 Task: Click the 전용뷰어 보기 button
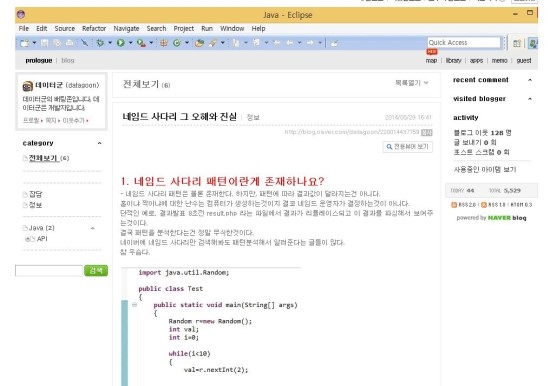coord(408,147)
